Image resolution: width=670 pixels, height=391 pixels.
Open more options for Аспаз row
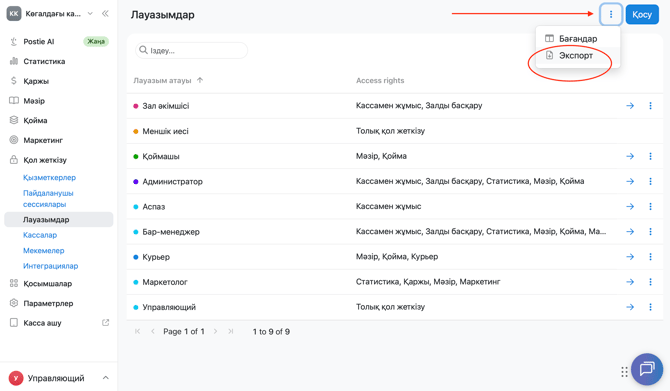click(x=650, y=206)
